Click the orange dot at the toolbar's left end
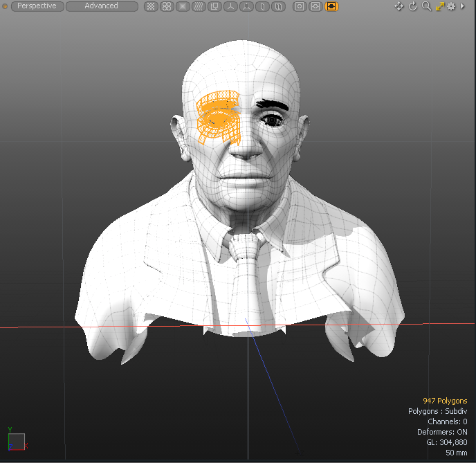476x463 pixels. 4,6
